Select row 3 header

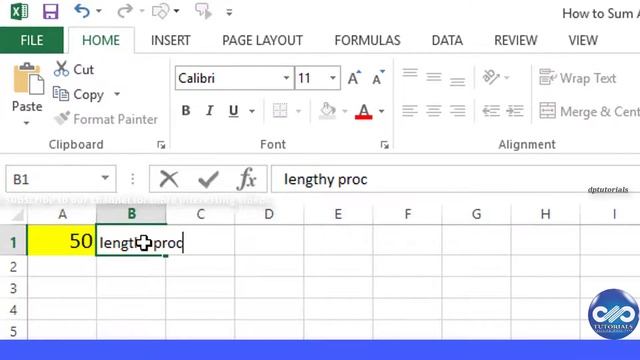tap(13, 288)
